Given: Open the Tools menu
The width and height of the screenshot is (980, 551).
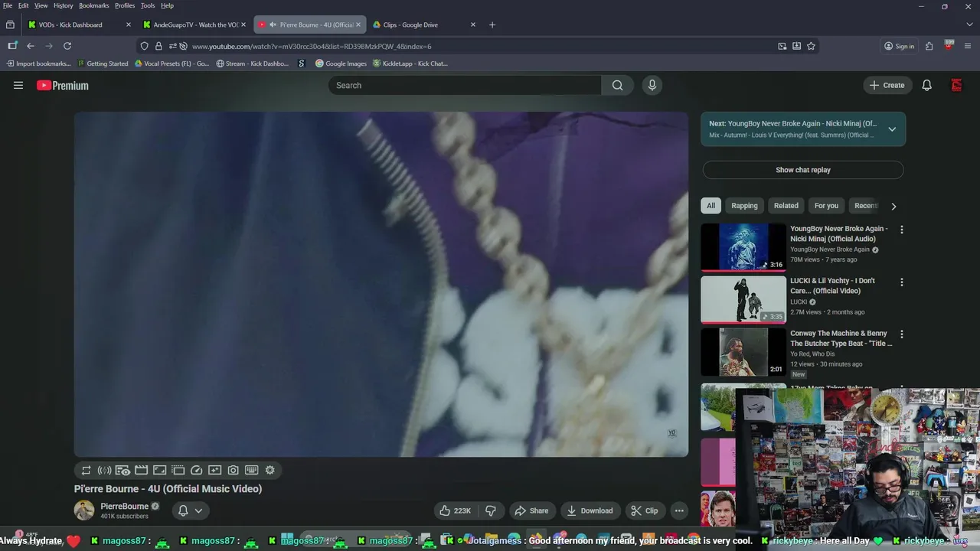Looking at the screenshot, I should [148, 5].
